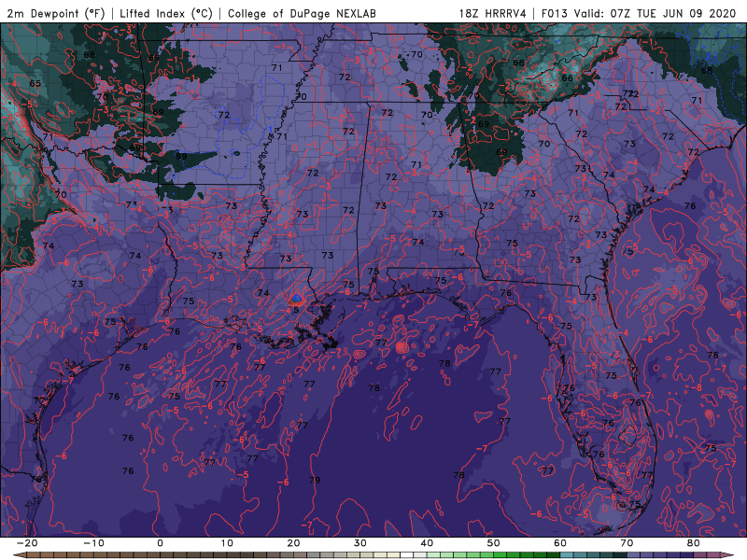Screen dimensions: 747x560
Task: Click the 'F013 Valid: 07Z TUE JUN 09 2020' text
Action: click(x=639, y=13)
